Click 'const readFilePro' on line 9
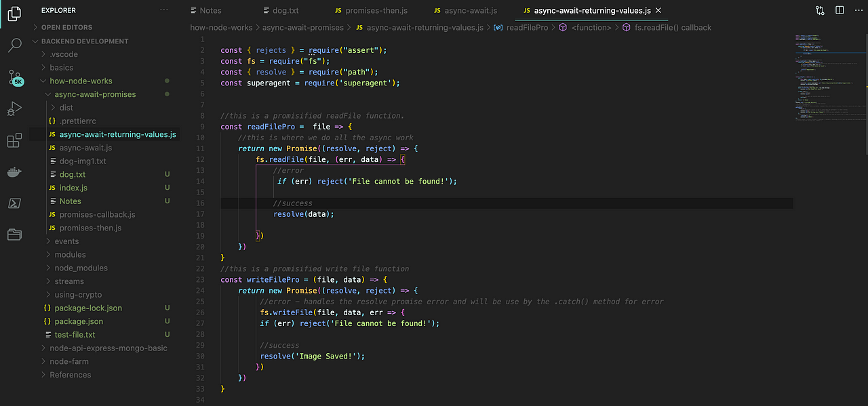The image size is (868, 406). (x=258, y=127)
